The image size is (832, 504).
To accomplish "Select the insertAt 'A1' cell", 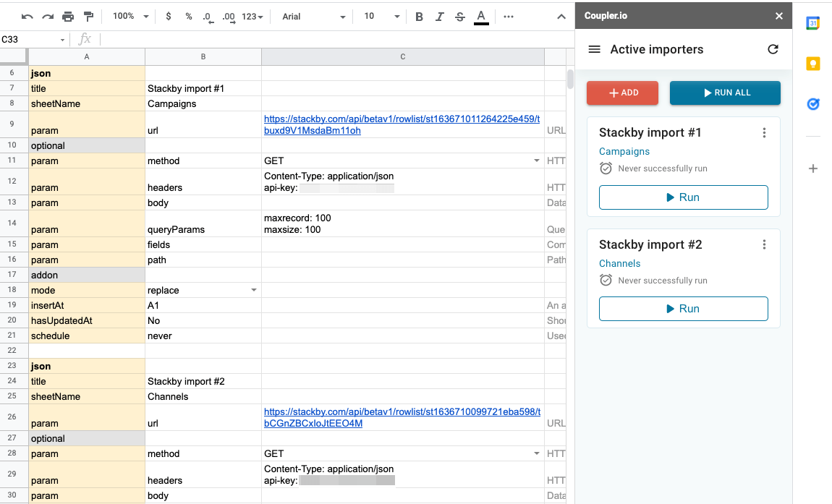I will pyautogui.click(x=203, y=306).
